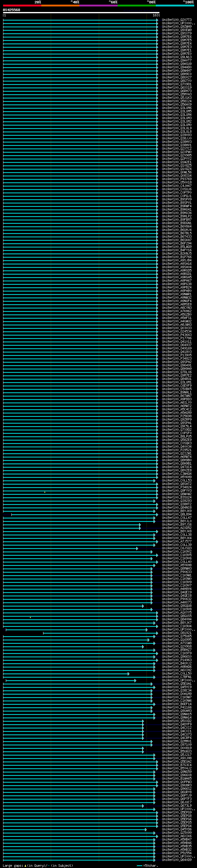Select the UniRef100_C0LL53 label
Image resolution: width=197 pixels, height=868 pixels.
[x=177, y=481]
